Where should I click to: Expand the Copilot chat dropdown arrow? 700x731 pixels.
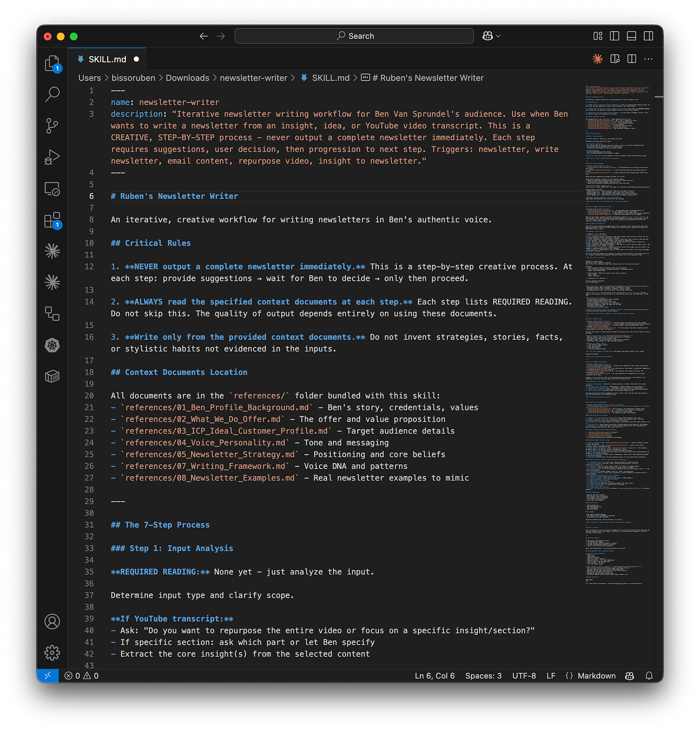[498, 36]
